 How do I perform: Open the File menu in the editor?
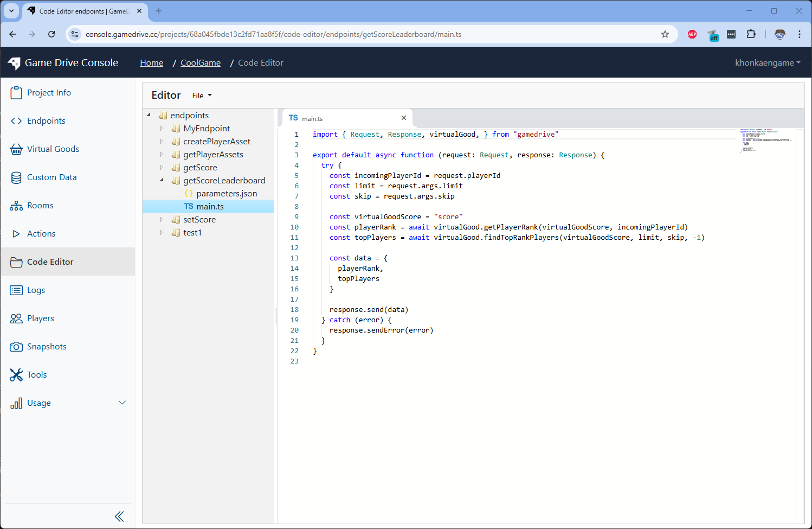point(201,95)
